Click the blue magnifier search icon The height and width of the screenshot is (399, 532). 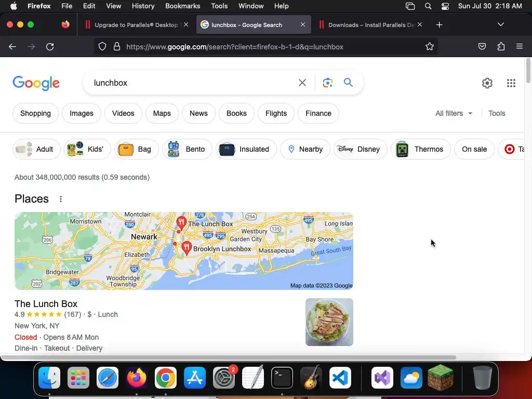coord(348,83)
